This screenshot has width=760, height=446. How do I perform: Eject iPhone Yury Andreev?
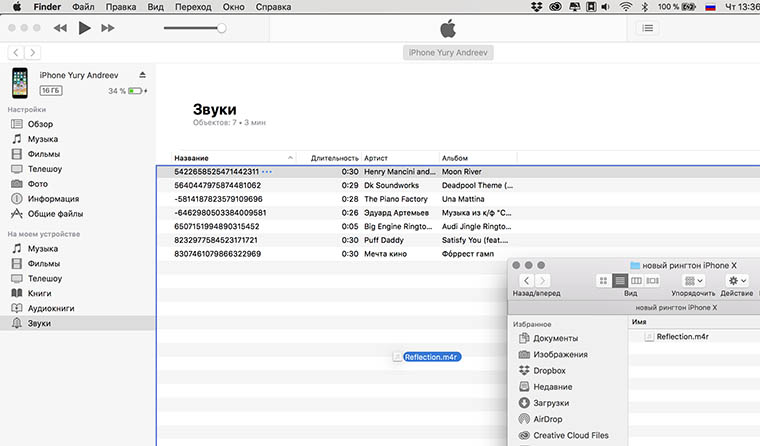point(142,75)
